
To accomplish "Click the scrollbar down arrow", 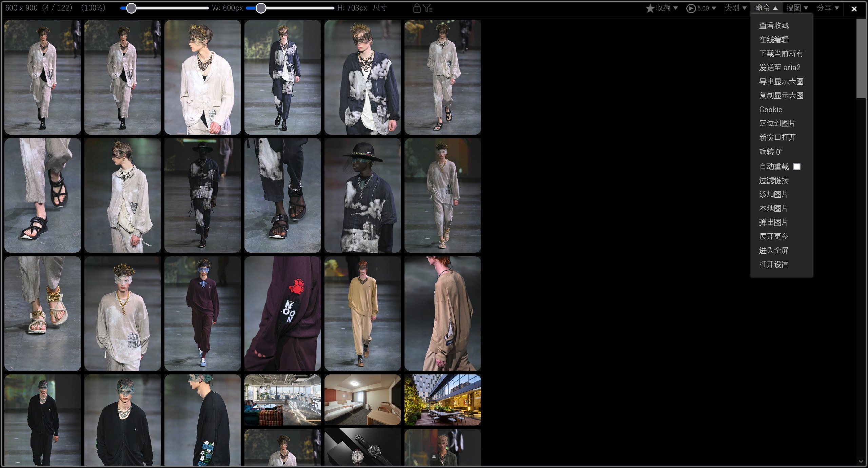I will tap(861, 461).
